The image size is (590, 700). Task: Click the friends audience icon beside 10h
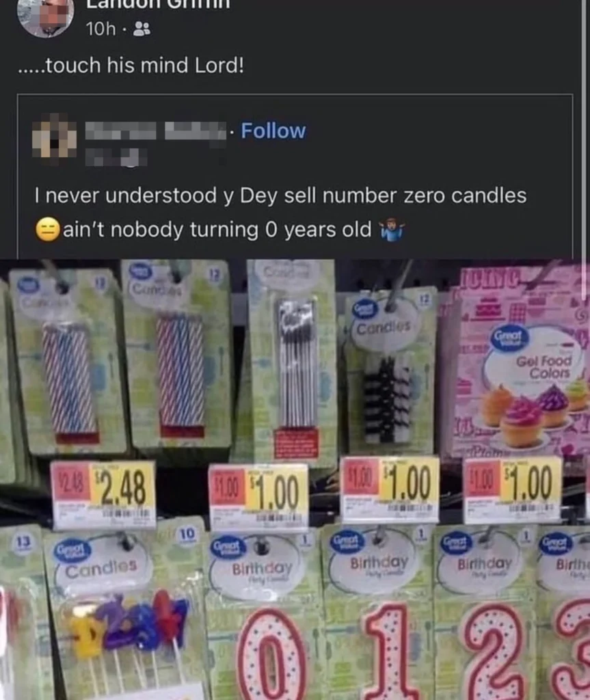coord(142,29)
